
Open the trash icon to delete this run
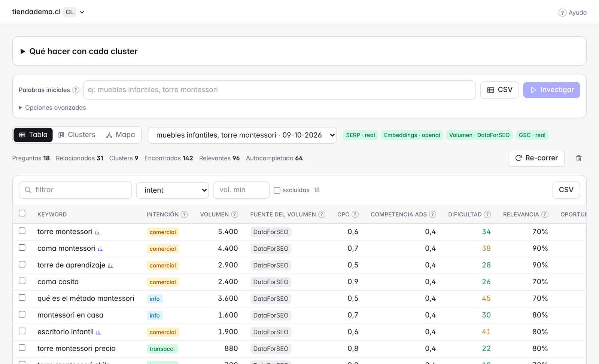[x=578, y=158]
